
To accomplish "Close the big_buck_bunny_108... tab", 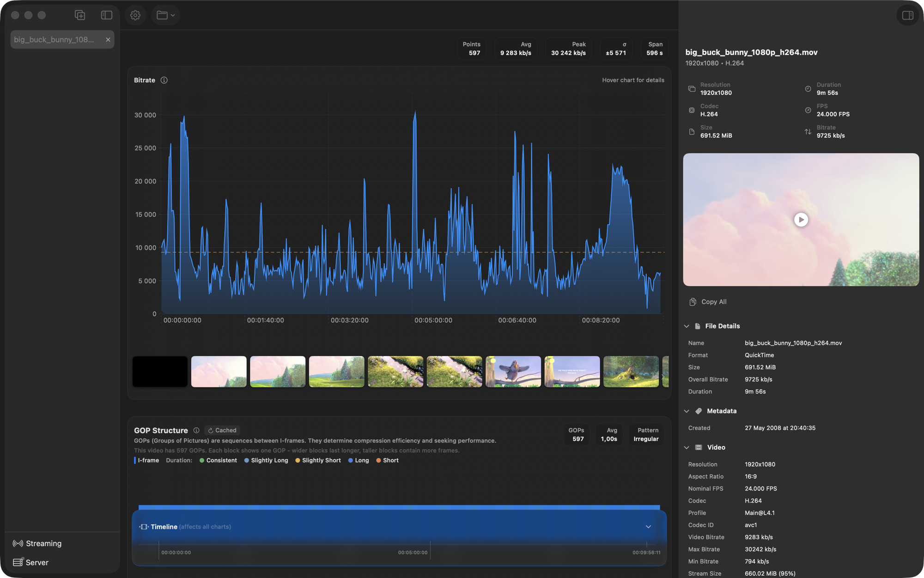I will [108, 40].
